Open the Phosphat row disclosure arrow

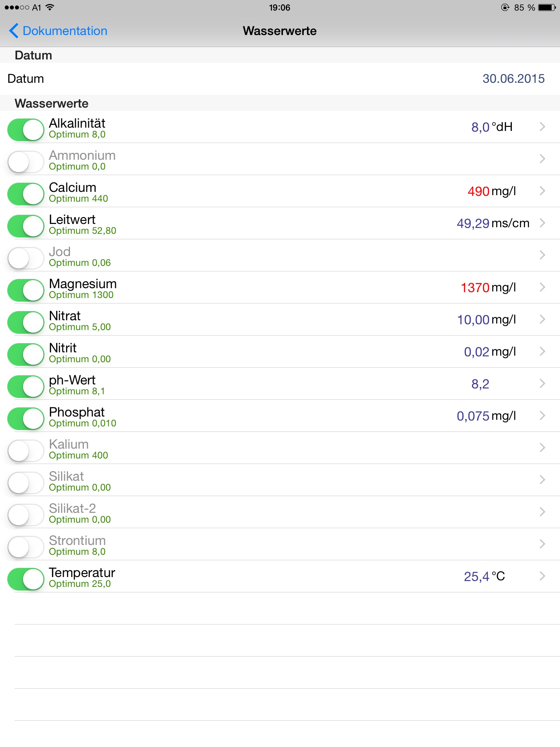pos(542,415)
